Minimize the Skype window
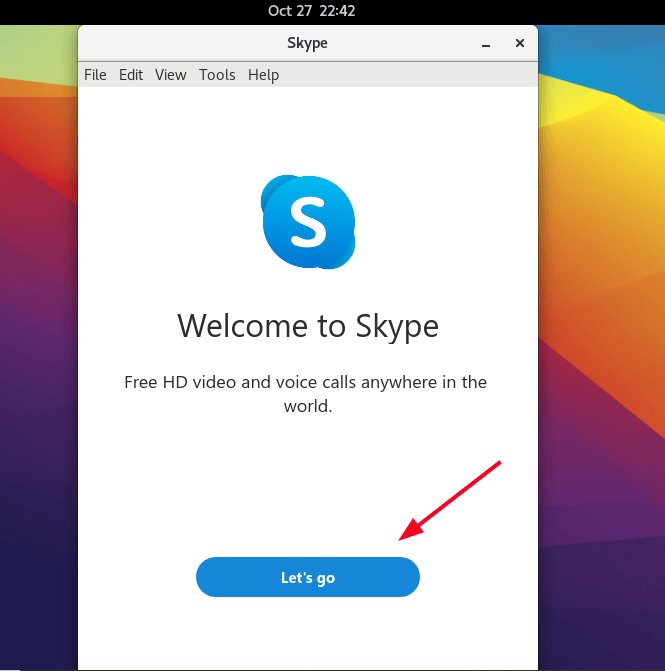The width and height of the screenshot is (665, 671). (486, 44)
